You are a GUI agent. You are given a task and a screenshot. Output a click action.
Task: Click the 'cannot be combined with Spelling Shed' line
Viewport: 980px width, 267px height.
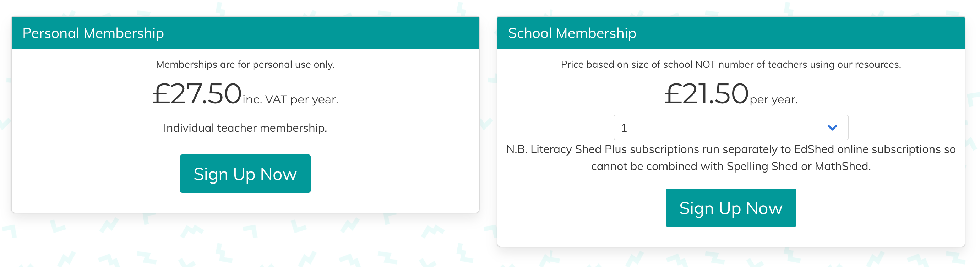coord(730,167)
